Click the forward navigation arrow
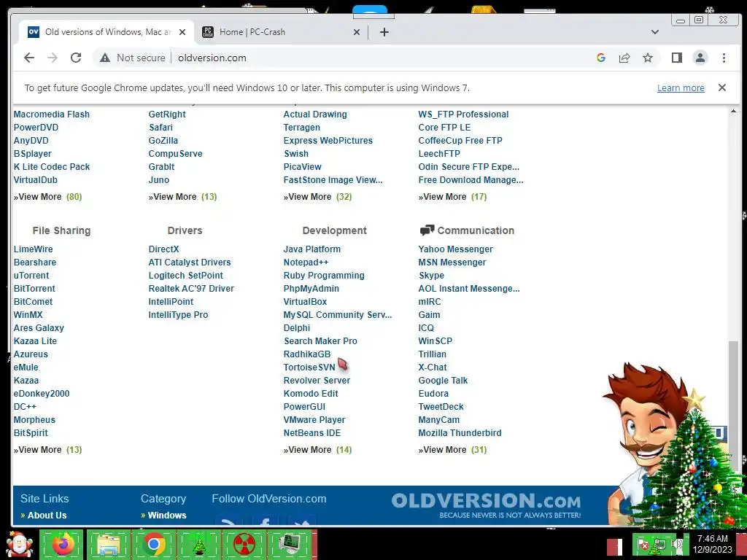Screen dimensions: 747x560 click(53, 58)
